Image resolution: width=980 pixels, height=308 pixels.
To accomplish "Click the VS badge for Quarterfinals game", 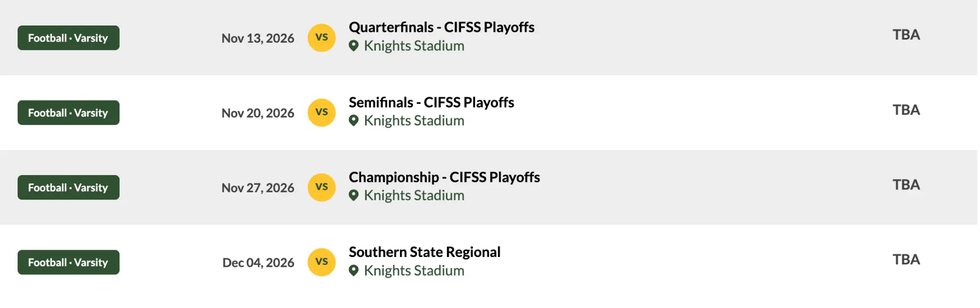I will click(321, 38).
